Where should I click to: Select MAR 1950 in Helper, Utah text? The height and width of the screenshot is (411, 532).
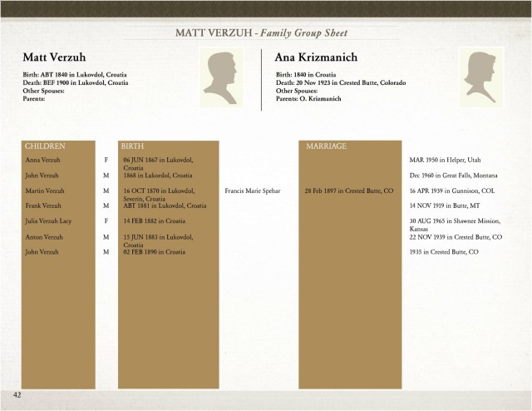click(445, 160)
